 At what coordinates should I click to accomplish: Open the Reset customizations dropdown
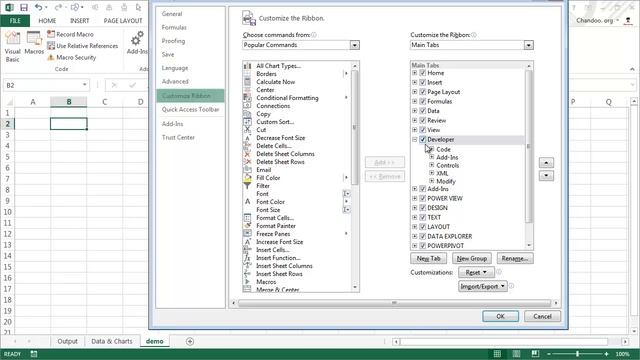tap(476, 272)
